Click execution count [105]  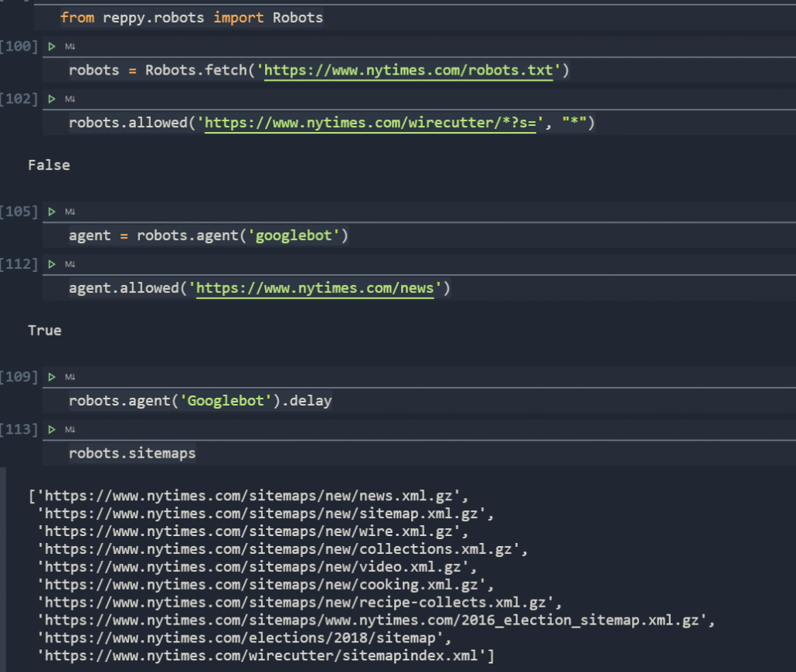tap(19, 212)
